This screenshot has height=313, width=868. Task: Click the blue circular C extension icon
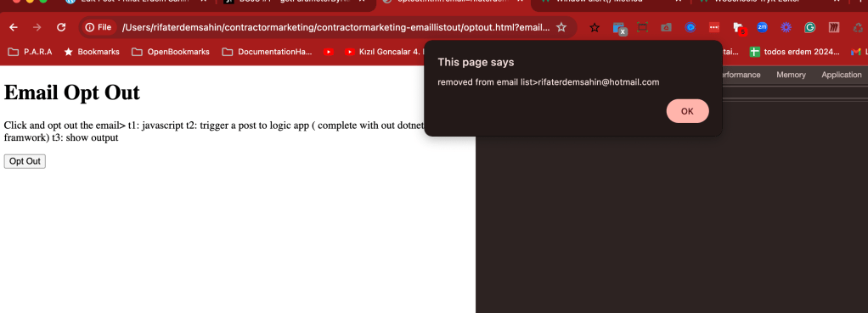tap(690, 27)
